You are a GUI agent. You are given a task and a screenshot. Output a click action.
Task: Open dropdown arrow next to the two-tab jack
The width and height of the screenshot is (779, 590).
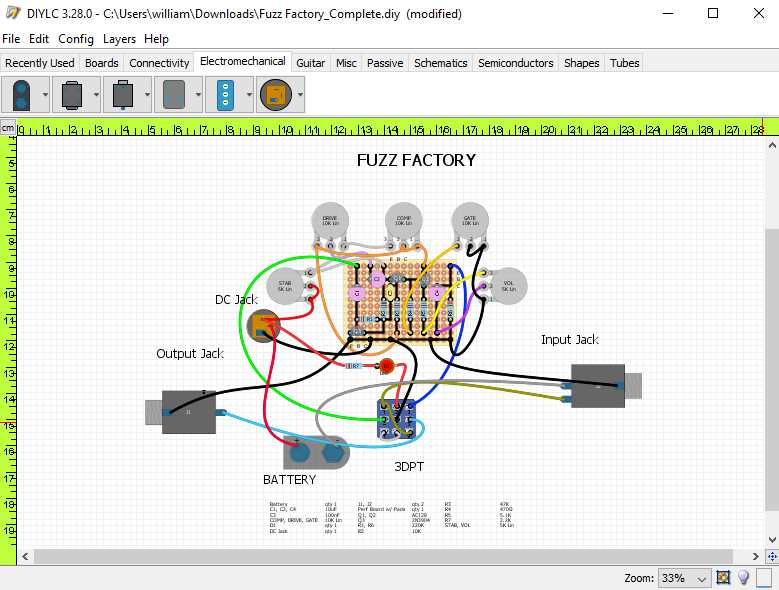96,94
